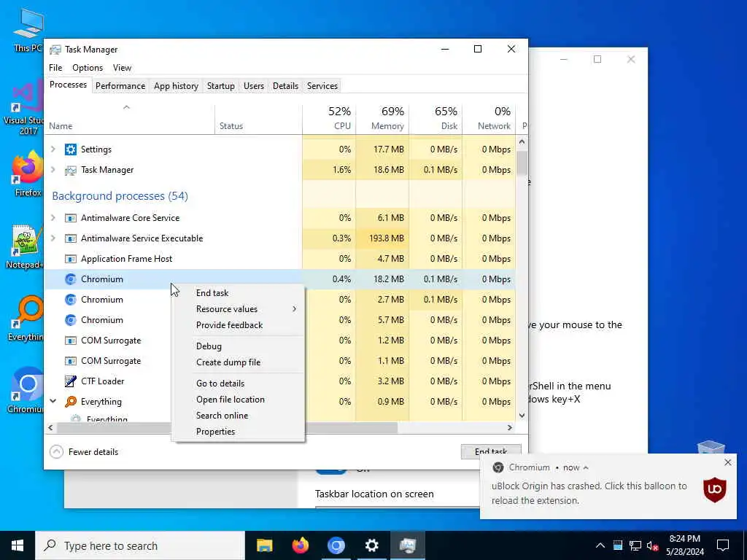Click the horizontal scrollbar thumb
Screen dimensions: 747x560
pyautogui.click(x=228, y=427)
